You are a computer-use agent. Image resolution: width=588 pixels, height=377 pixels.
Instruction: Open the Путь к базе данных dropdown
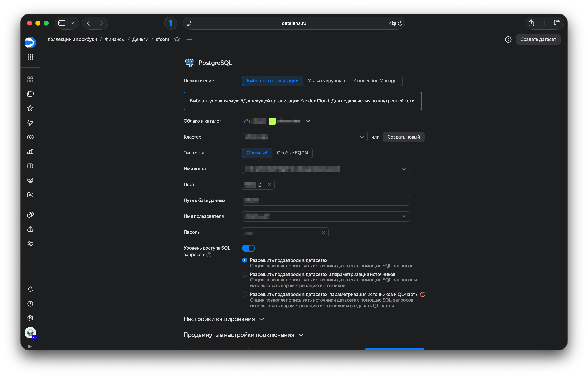point(326,201)
